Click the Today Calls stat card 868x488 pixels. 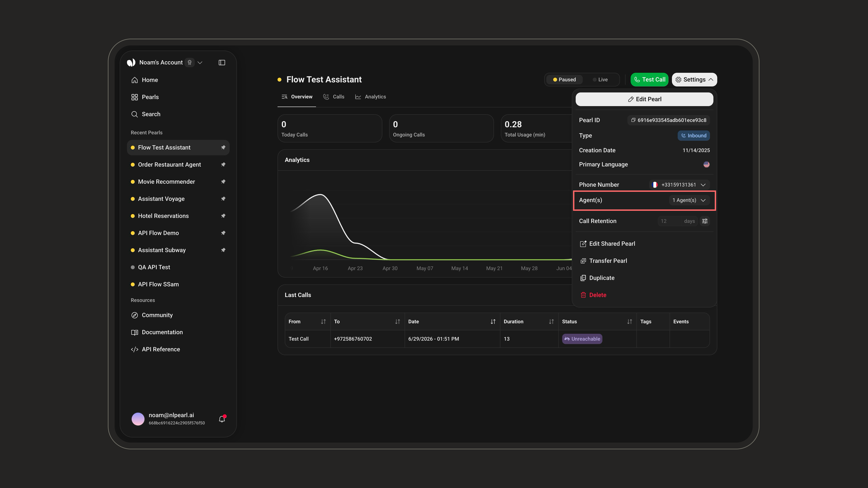pyautogui.click(x=330, y=128)
